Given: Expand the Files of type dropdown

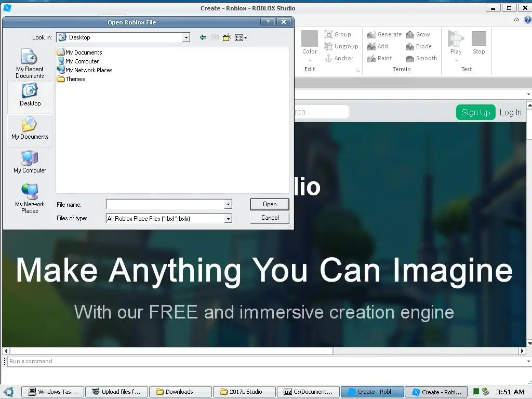Looking at the screenshot, I should coord(228,219).
